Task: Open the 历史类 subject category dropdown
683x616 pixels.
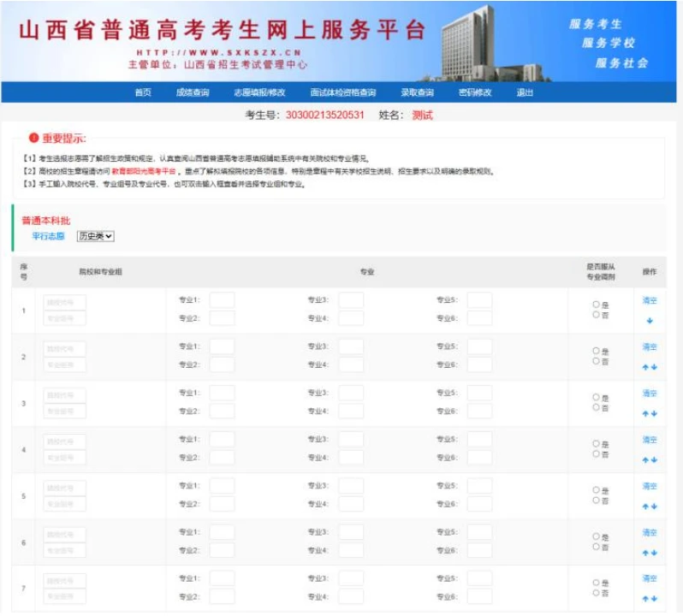Action: (x=95, y=236)
